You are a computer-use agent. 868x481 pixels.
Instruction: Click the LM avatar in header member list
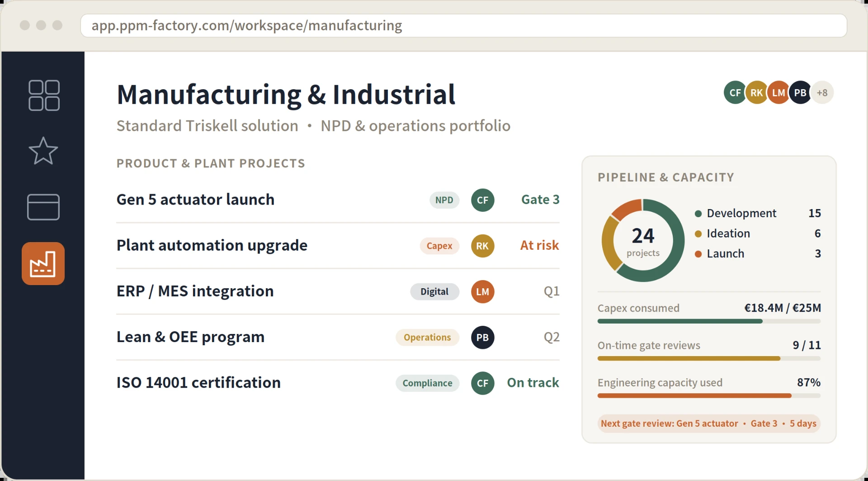pyautogui.click(x=778, y=93)
